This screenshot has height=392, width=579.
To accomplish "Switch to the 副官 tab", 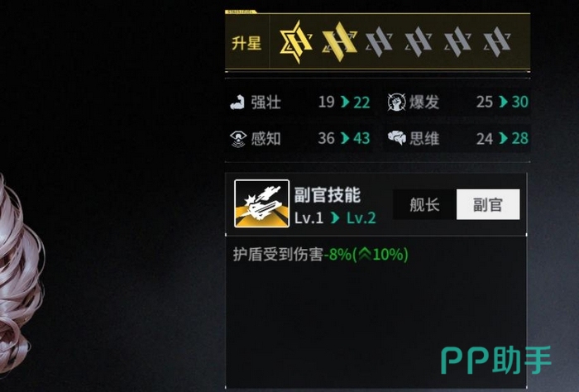I will (x=488, y=204).
